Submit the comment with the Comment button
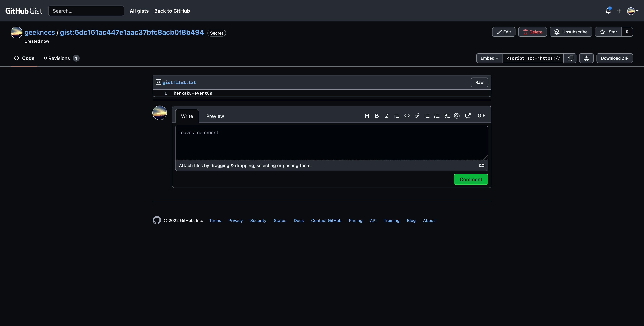The width and height of the screenshot is (644, 326). click(x=471, y=179)
